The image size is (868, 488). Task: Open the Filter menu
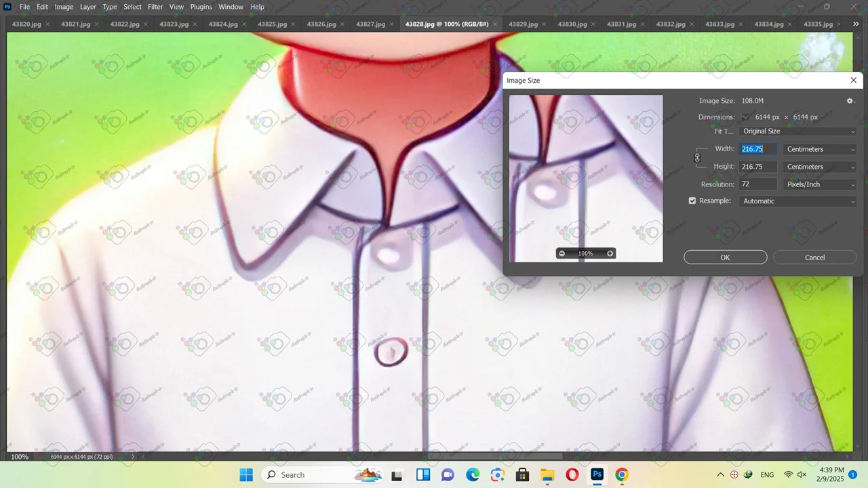(x=155, y=7)
